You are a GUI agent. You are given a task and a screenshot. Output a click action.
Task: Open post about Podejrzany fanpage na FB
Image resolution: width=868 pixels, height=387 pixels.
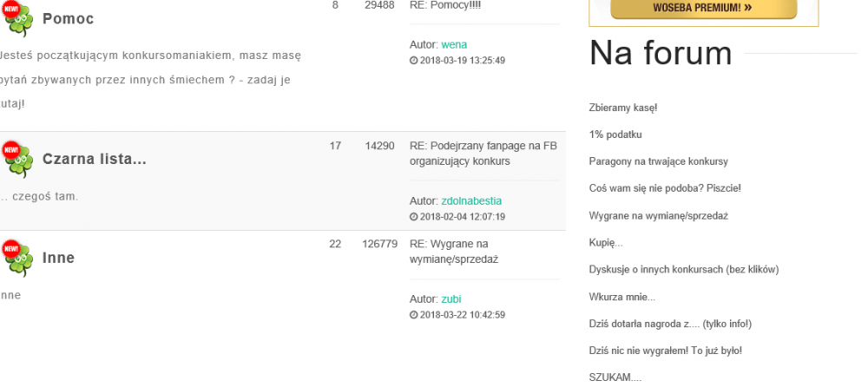click(483, 153)
